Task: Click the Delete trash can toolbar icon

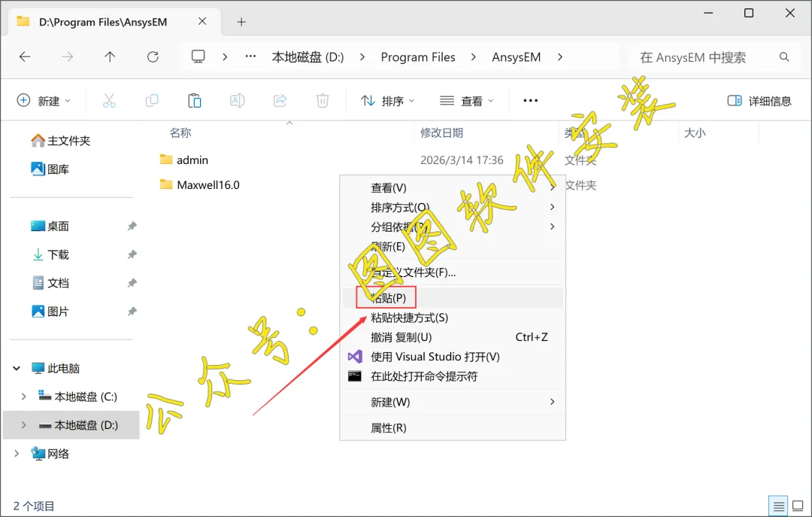Action: tap(323, 101)
